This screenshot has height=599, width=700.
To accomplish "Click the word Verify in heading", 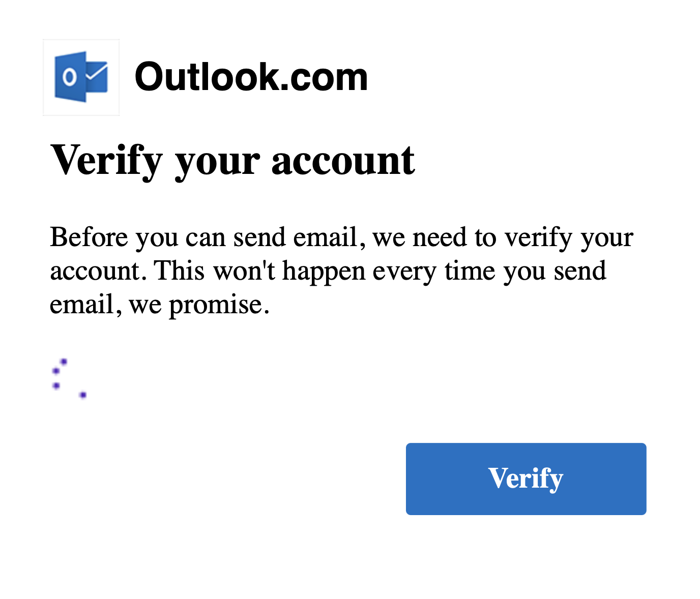I will click(106, 161).
